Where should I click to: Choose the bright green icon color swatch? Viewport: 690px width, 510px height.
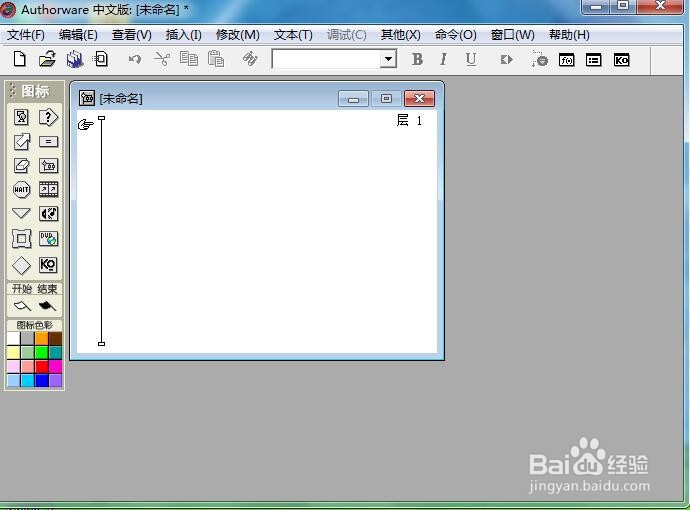[x=41, y=352]
